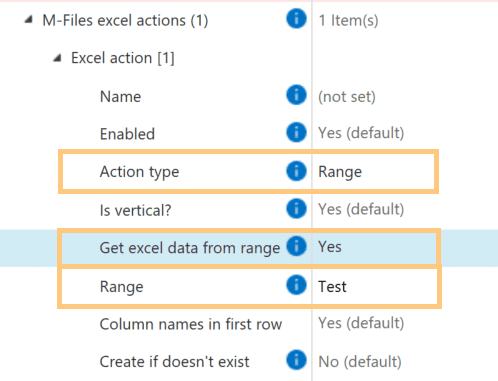Open info icon next to Action type

[x=296, y=171]
